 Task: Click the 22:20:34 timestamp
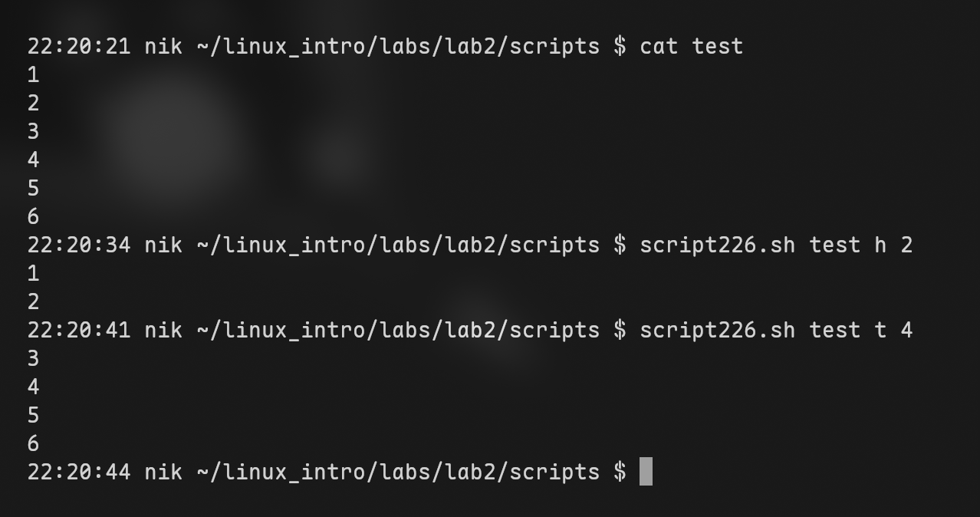click(x=79, y=245)
